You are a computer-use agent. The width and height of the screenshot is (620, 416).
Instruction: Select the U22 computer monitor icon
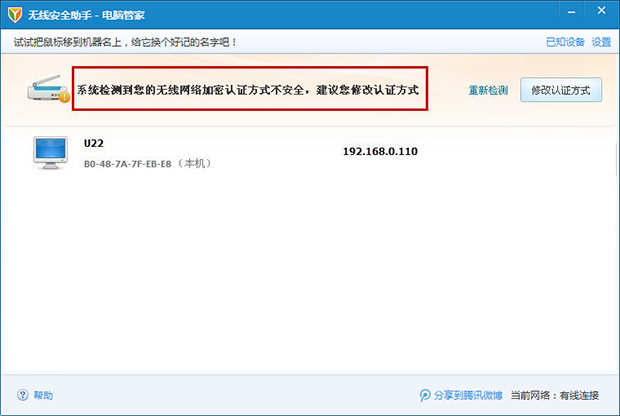pyautogui.click(x=50, y=153)
